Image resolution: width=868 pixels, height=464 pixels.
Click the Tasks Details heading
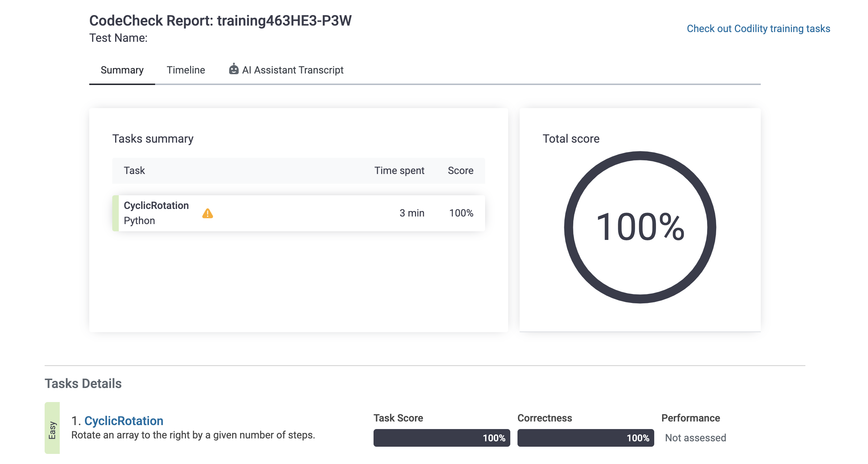pos(83,383)
